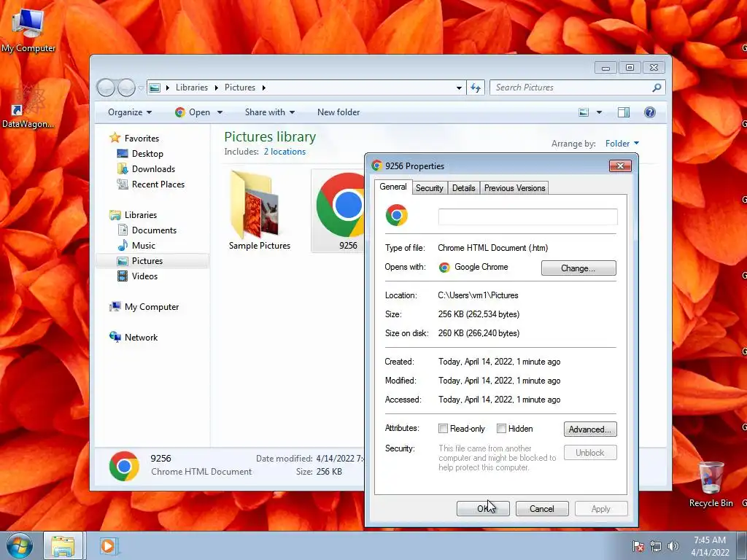Screen dimensions: 747x560
Task: Click the Explorer Forward navigation button
Action: point(126,87)
